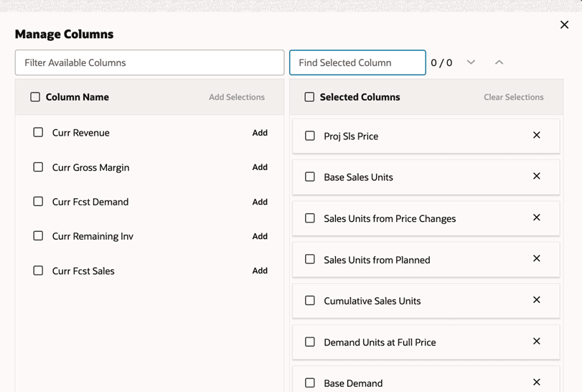Tick the Curr Remaining Inv checkbox
This screenshot has width=582, height=392.
point(38,236)
